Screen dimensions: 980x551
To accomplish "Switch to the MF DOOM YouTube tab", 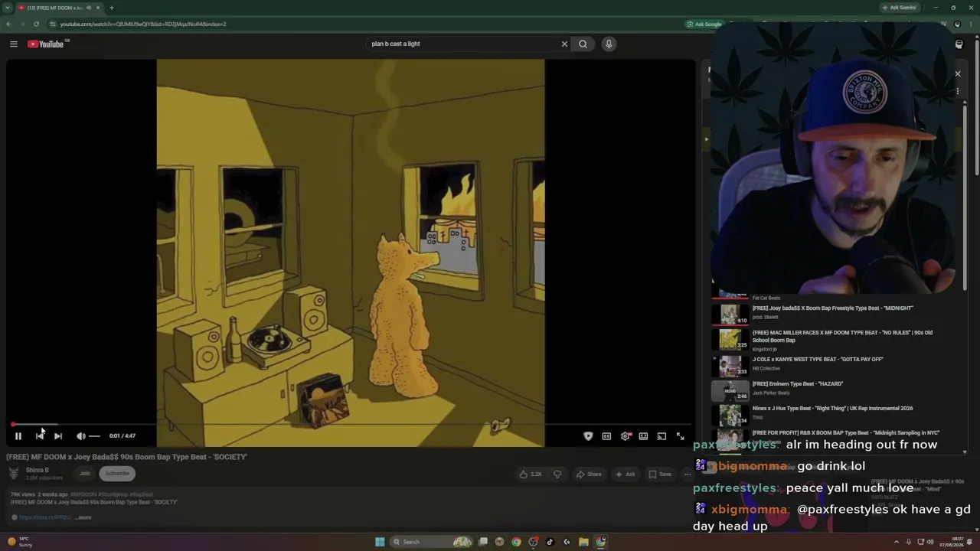I will [x=60, y=8].
